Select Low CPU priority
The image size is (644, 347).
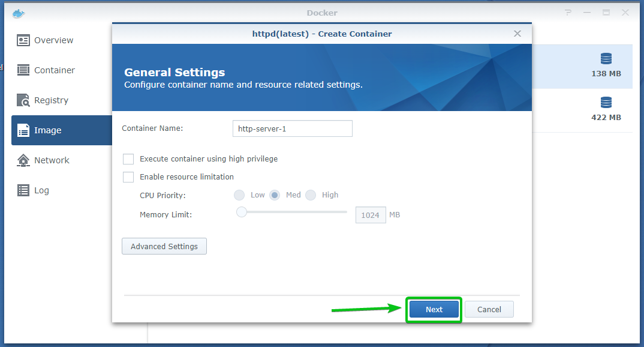pyautogui.click(x=239, y=195)
